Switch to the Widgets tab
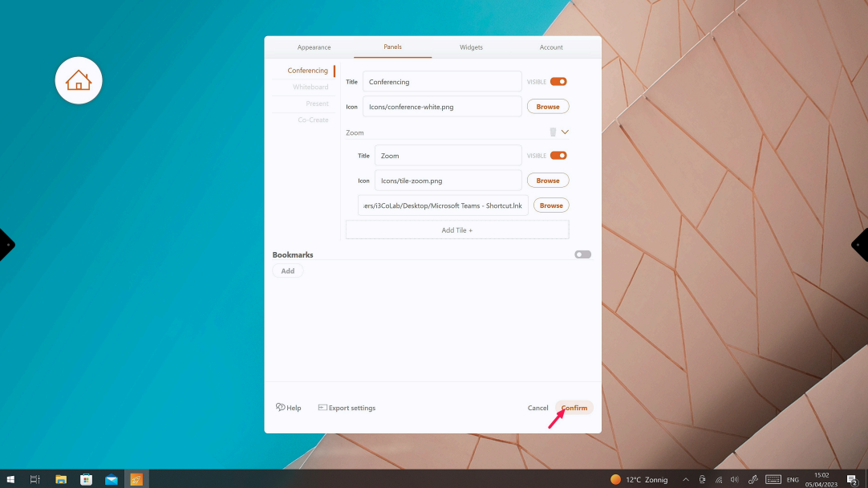 tap(471, 47)
